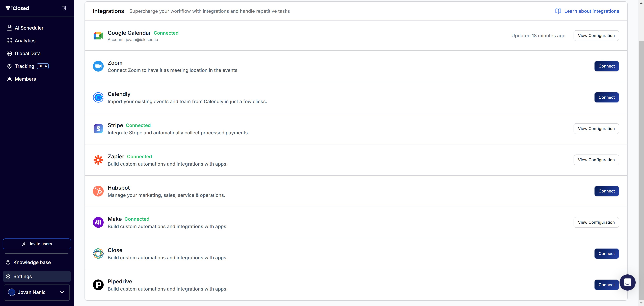Go to Analytics section
The image size is (644, 306).
(25, 41)
